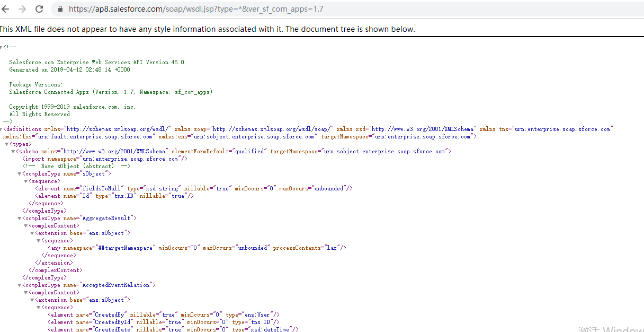View site security lock info
The image size is (644, 332).
[x=60, y=9]
